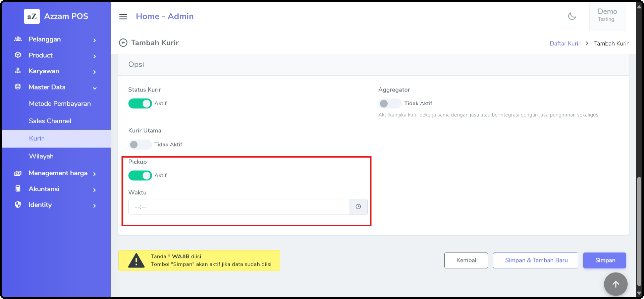
Task: Open the Metode Pembayaran menu item
Action: 60,103
